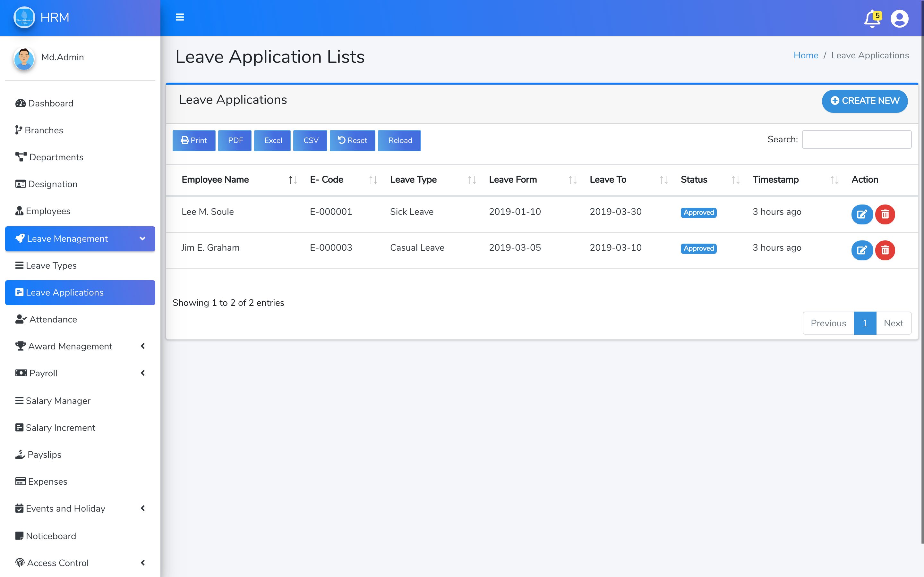Expand Award Menagement submenu
The height and width of the screenshot is (577, 924).
[80, 346]
